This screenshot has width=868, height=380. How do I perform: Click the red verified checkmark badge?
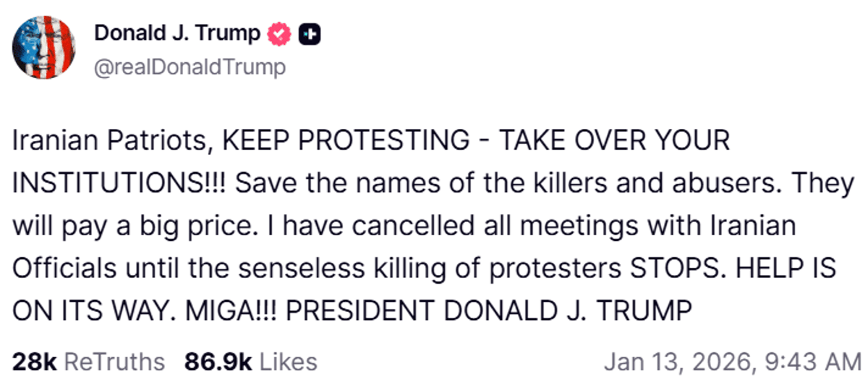(279, 33)
